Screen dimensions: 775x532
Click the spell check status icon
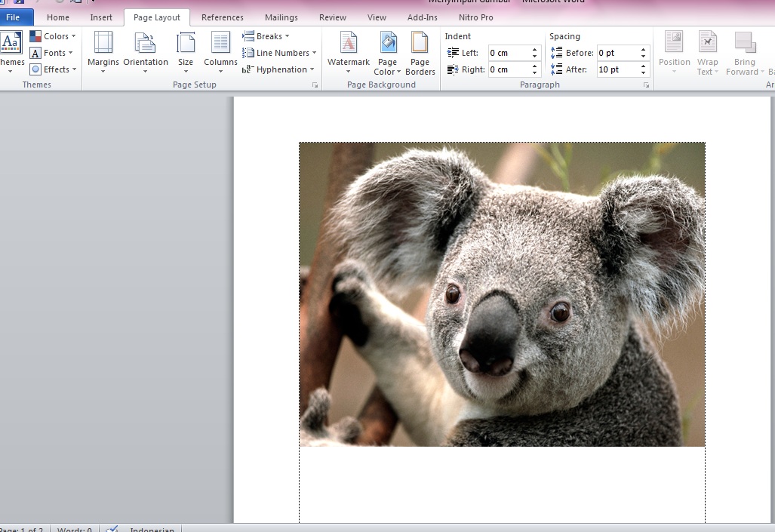pyautogui.click(x=112, y=529)
